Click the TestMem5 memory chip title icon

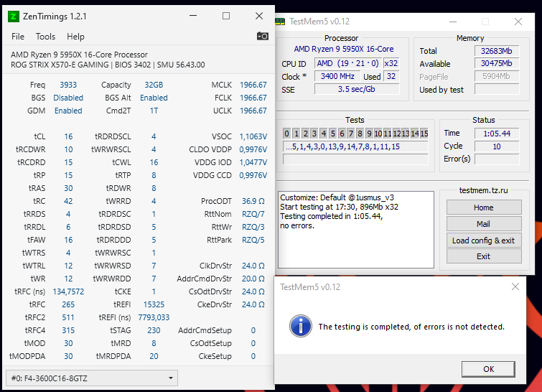point(280,22)
